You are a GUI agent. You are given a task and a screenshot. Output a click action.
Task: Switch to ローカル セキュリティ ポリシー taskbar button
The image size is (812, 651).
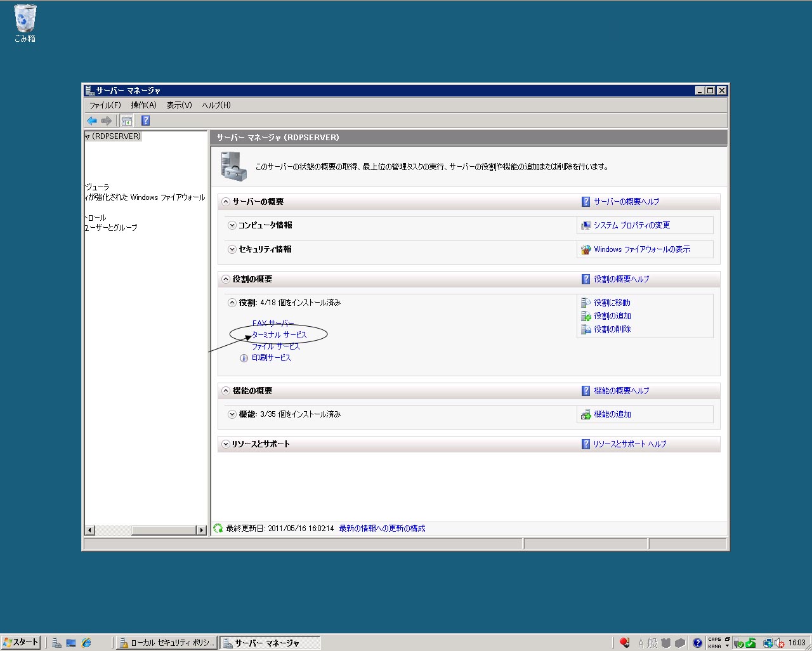click(167, 643)
